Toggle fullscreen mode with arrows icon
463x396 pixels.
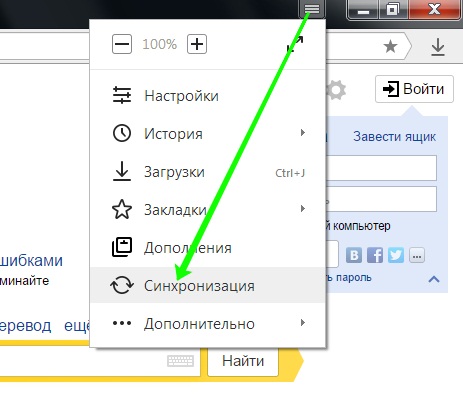[295, 44]
